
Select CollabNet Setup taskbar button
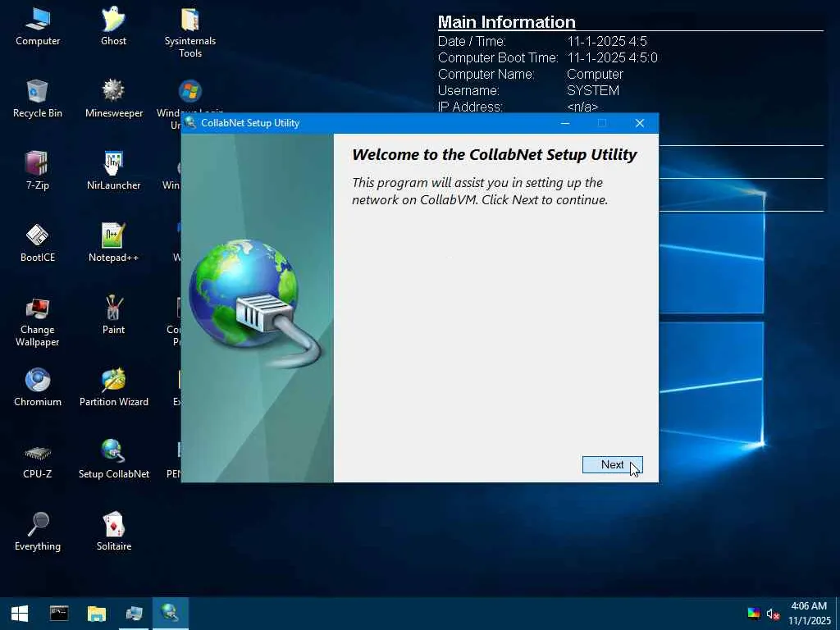171,614
